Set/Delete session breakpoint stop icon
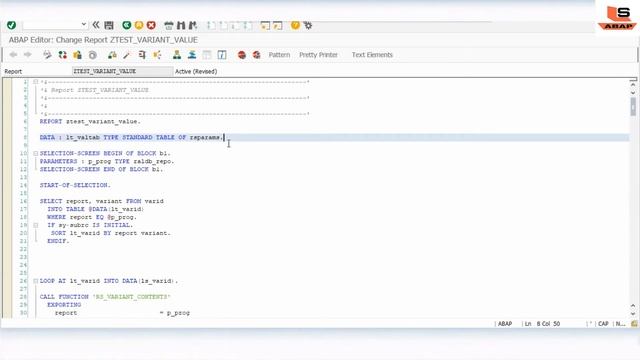 pyautogui.click(x=242, y=55)
